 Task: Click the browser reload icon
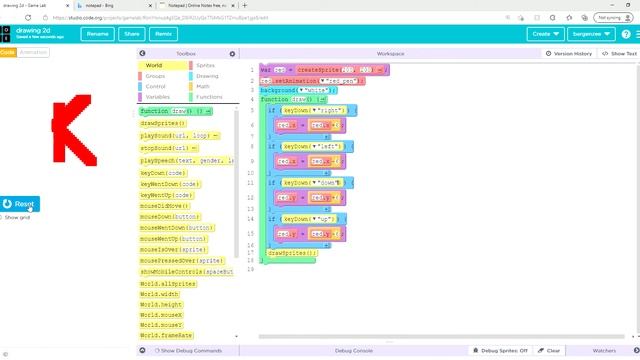[x=28, y=18]
